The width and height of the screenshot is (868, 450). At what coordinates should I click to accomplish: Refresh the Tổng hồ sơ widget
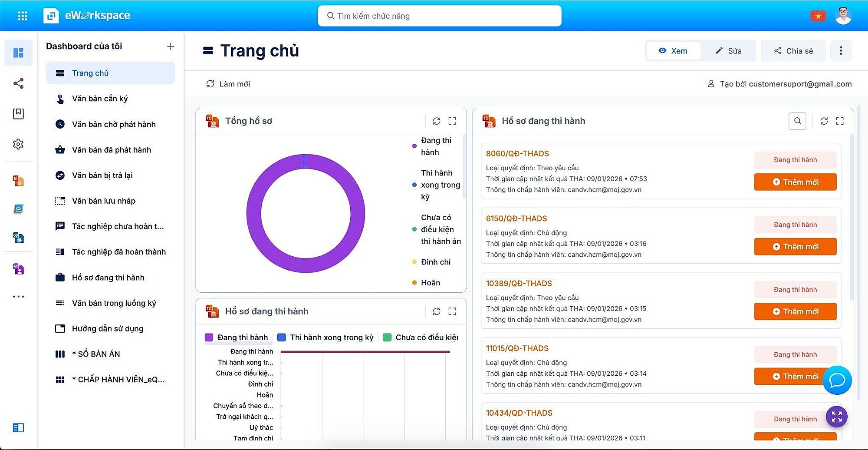437,121
